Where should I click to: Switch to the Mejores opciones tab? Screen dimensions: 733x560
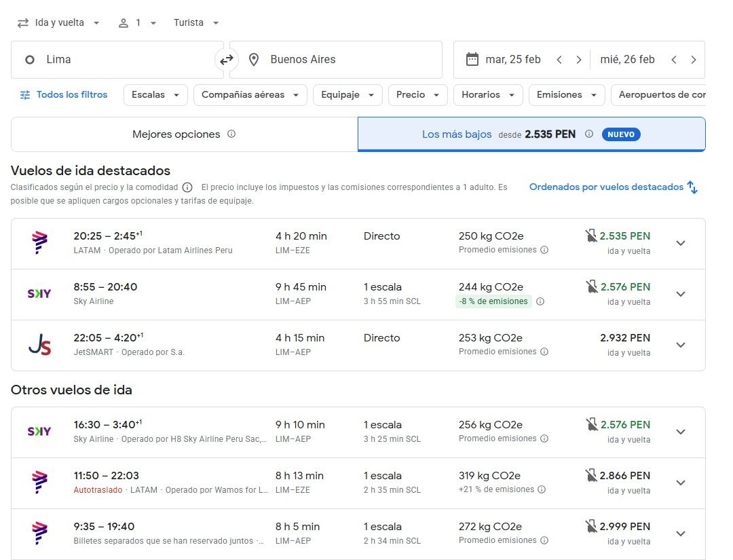[184, 134]
